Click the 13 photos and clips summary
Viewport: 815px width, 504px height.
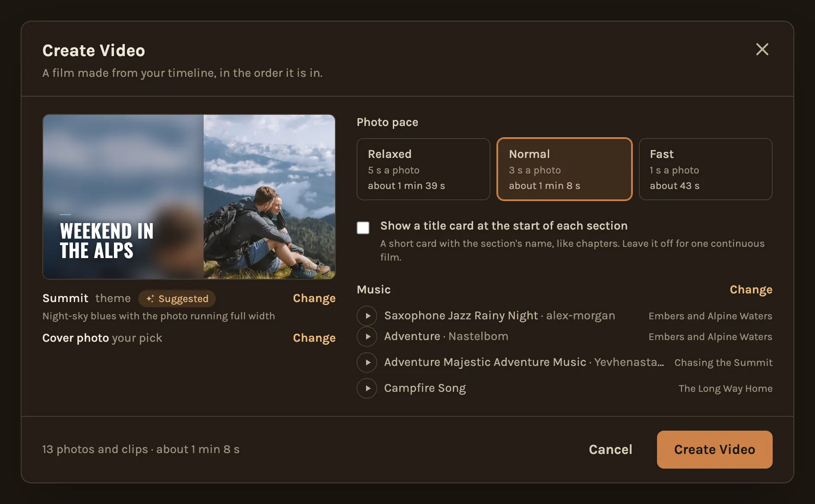point(141,450)
